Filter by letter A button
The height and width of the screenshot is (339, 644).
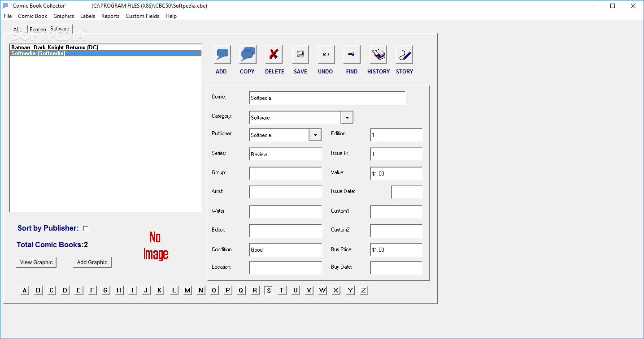[25, 290]
